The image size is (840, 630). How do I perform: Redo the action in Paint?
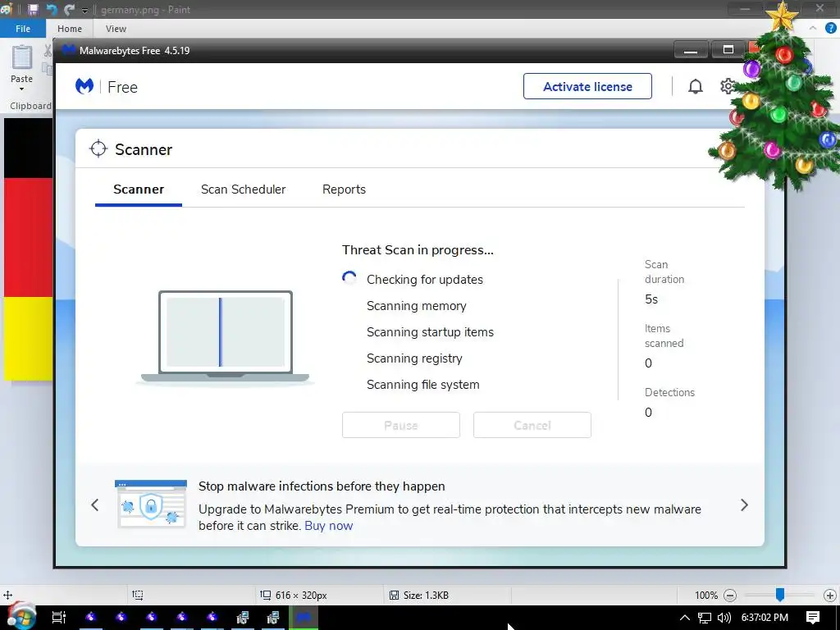(69, 9)
